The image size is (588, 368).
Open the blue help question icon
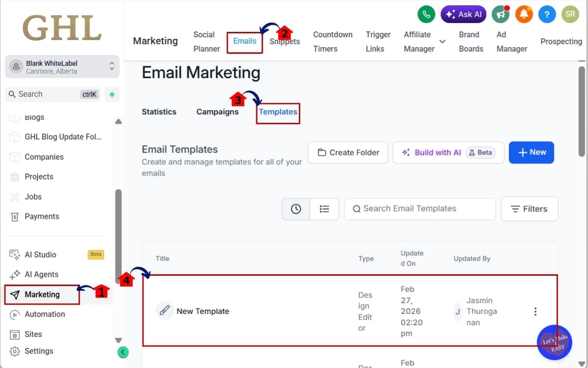(x=547, y=14)
